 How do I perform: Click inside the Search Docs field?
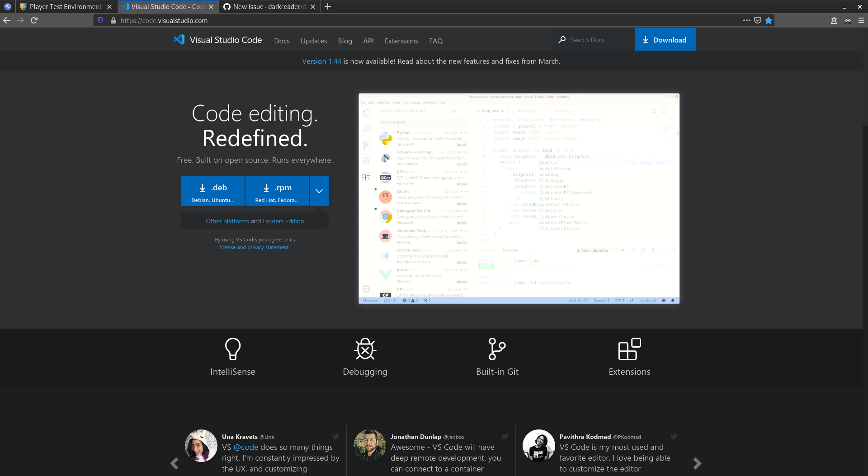pos(592,40)
